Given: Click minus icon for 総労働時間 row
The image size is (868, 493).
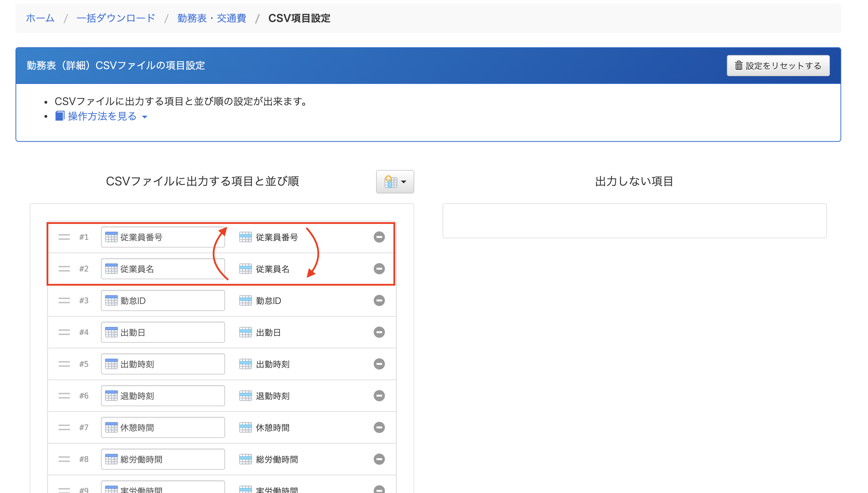Looking at the screenshot, I should pyautogui.click(x=379, y=459).
